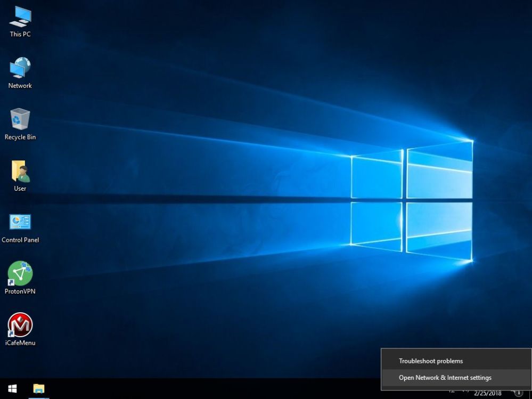Select the User folder icon
The height and width of the screenshot is (399, 532).
(x=20, y=171)
